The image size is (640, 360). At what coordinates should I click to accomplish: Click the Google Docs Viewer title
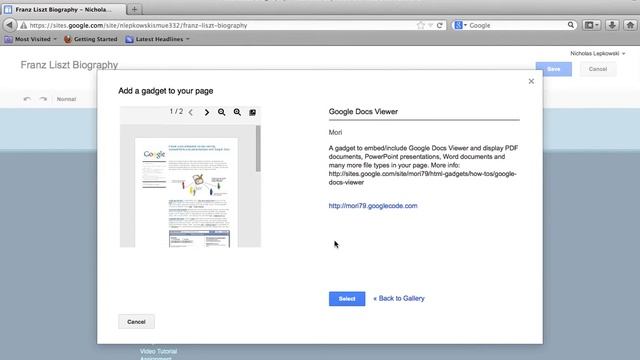363,111
